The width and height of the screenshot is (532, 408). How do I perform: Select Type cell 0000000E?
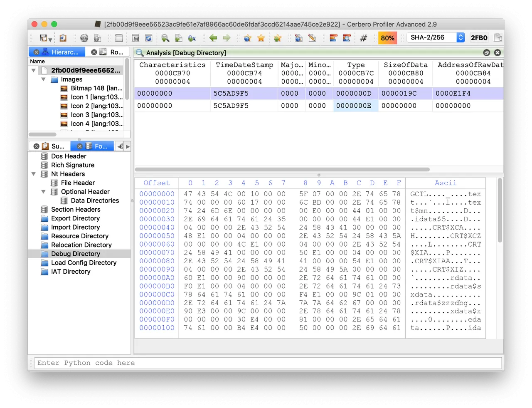[x=356, y=106]
